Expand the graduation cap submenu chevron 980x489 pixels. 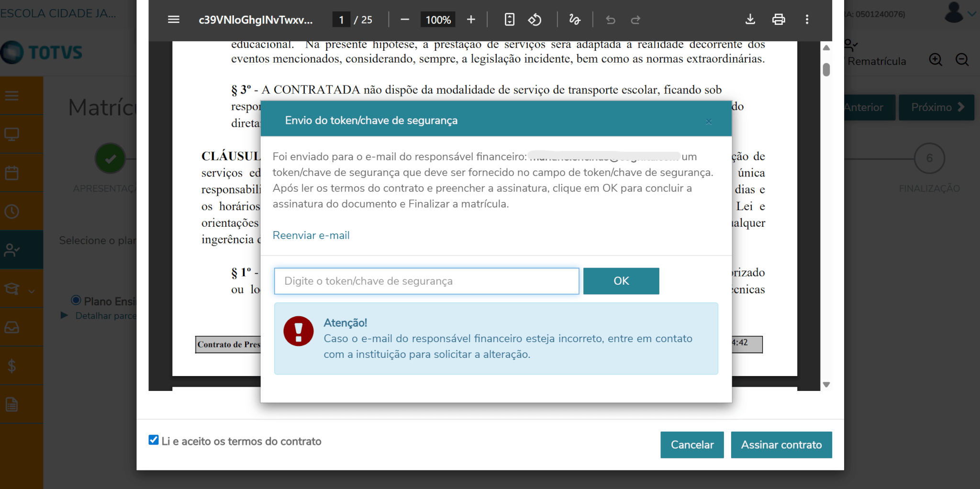(32, 291)
